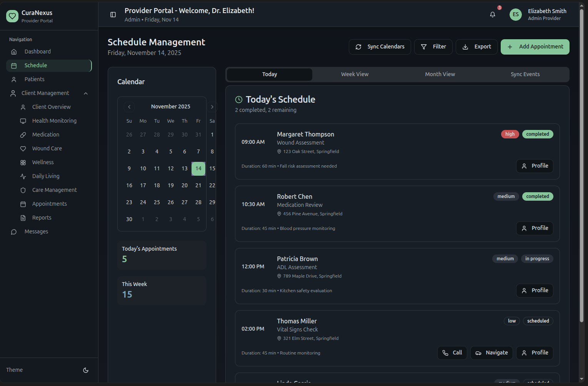Click the Health Monitoring monitor icon
The image size is (588, 386).
coord(23,121)
